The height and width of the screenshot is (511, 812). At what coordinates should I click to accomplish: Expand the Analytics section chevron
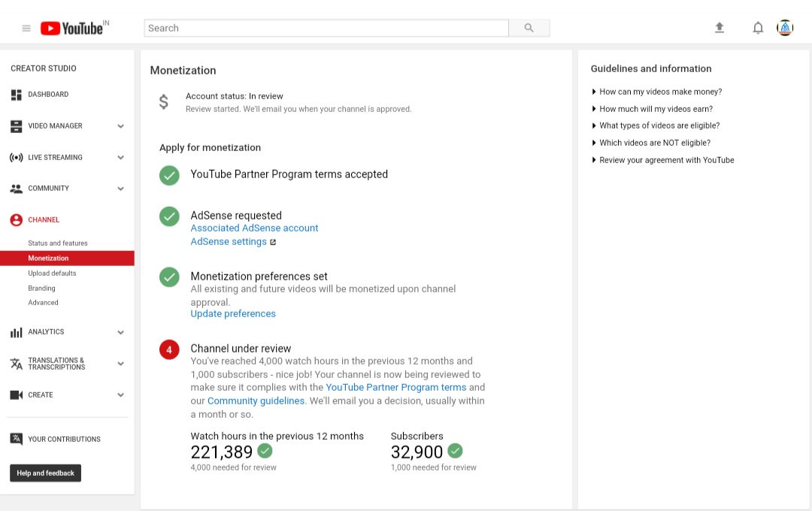pos(120,332)
